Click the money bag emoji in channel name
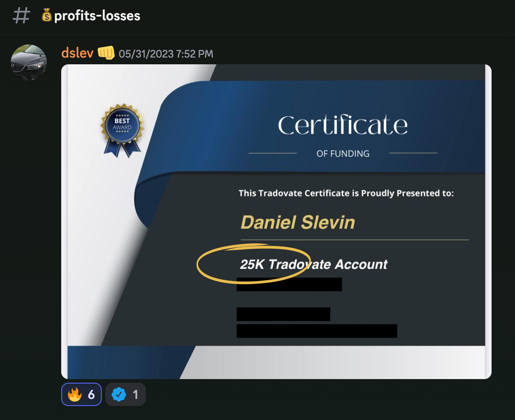515x420 pixels. [47, 15]
